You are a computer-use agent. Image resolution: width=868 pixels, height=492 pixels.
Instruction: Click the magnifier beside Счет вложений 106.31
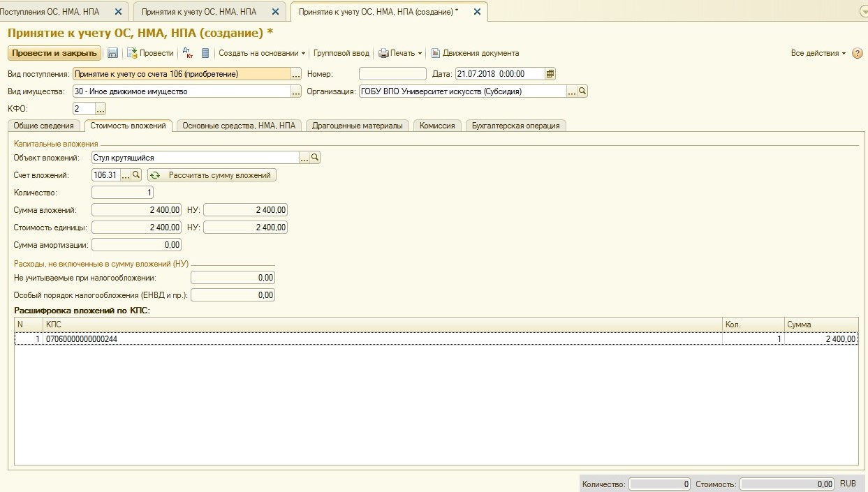coord(137,175)
